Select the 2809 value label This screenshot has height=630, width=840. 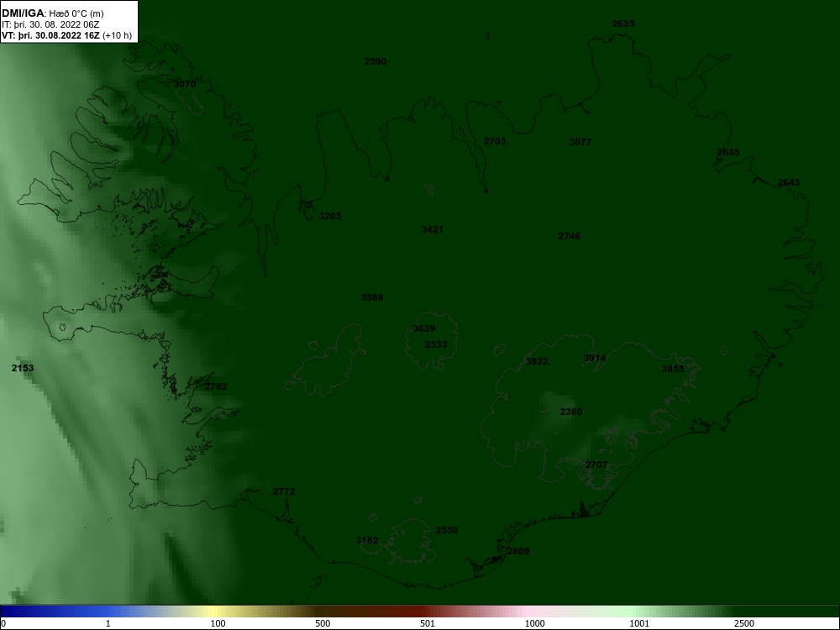click(x=518, y=551)
